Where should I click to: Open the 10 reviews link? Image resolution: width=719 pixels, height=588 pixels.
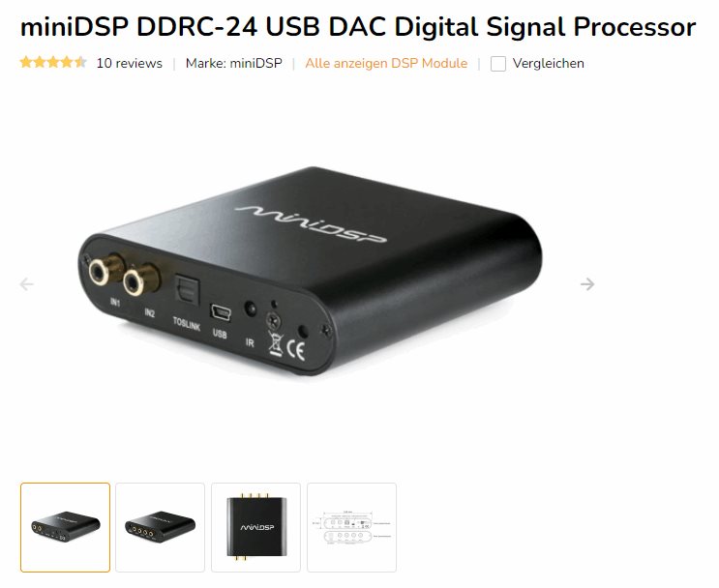tap(130, 63)
